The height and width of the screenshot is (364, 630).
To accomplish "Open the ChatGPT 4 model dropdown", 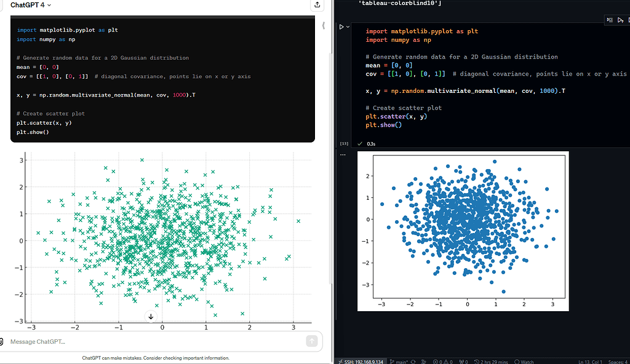I will point(30,5).
